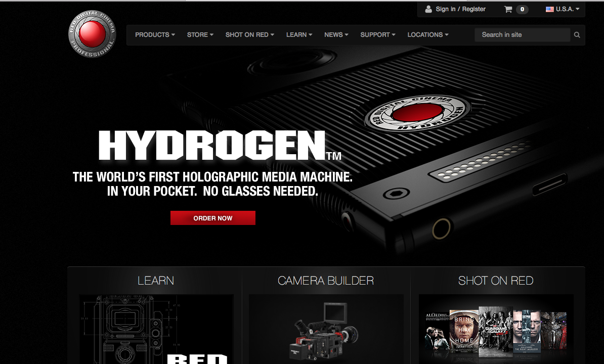
Task: Focus the Search in site field
Action: [522, 35]
